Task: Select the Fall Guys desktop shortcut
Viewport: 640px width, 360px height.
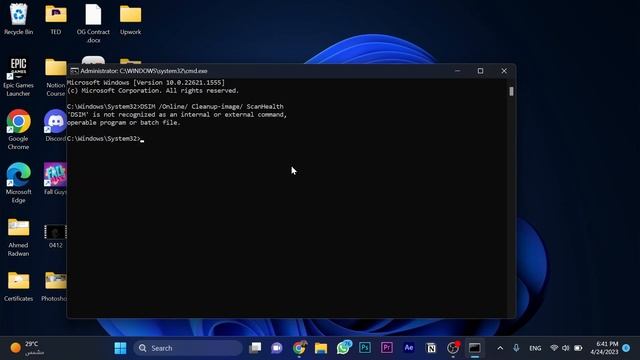Action: (55, 178)
